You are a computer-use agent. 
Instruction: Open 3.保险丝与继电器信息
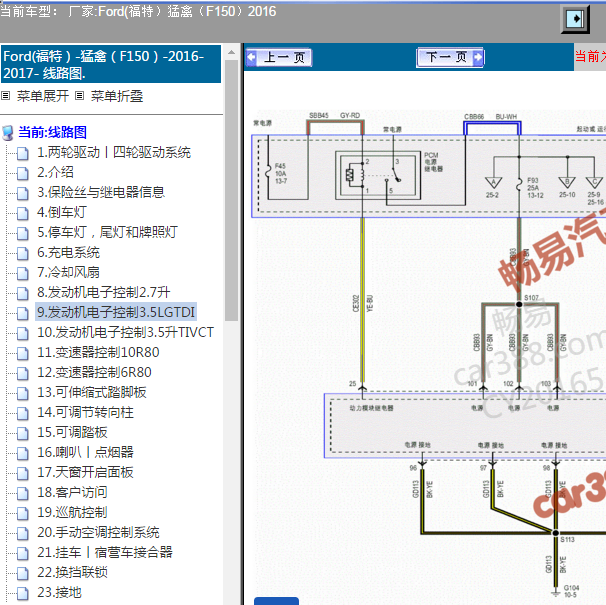(x=101, y=192)
